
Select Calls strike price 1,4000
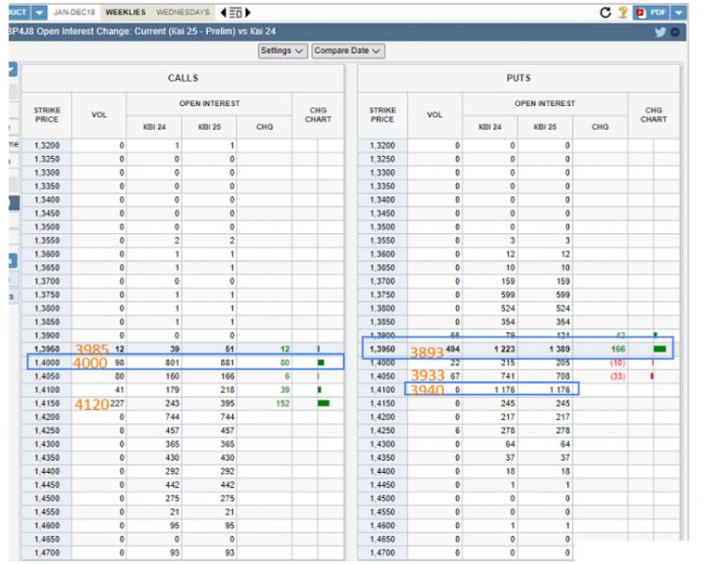47,363
